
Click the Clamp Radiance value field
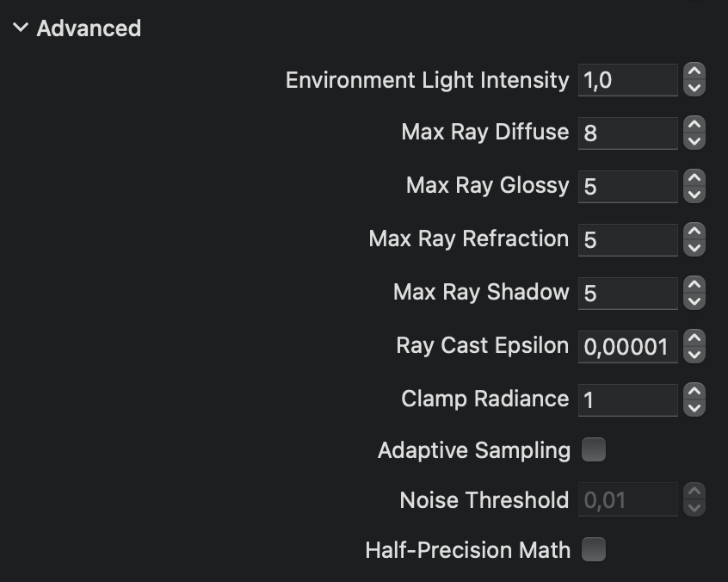[628, 399]
